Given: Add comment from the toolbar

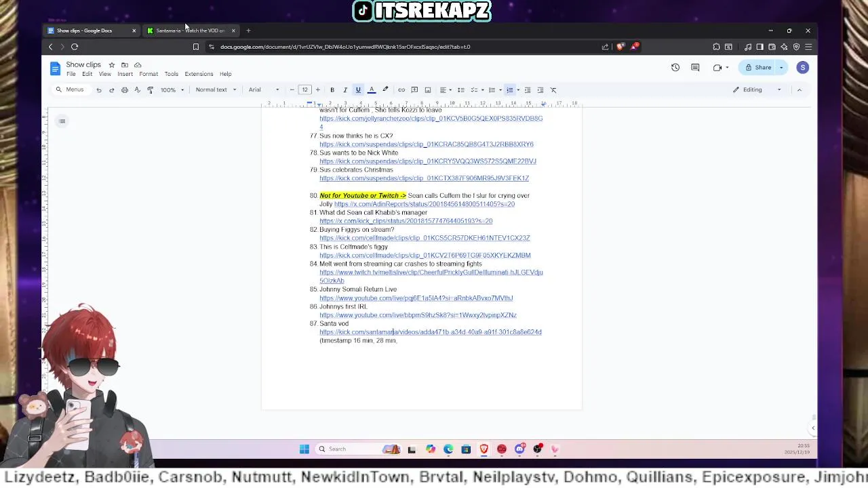Looking at the screenshot, I should pyautogui.click(x=414, y=90).
